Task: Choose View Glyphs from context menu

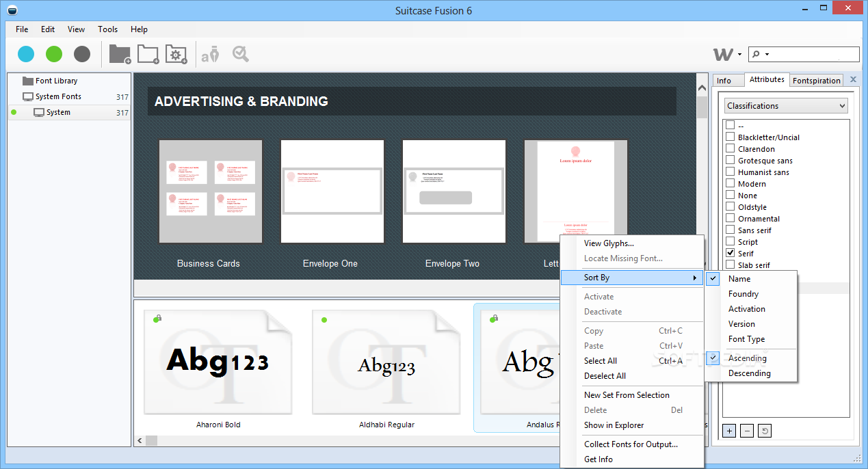Action: [632, 243]
